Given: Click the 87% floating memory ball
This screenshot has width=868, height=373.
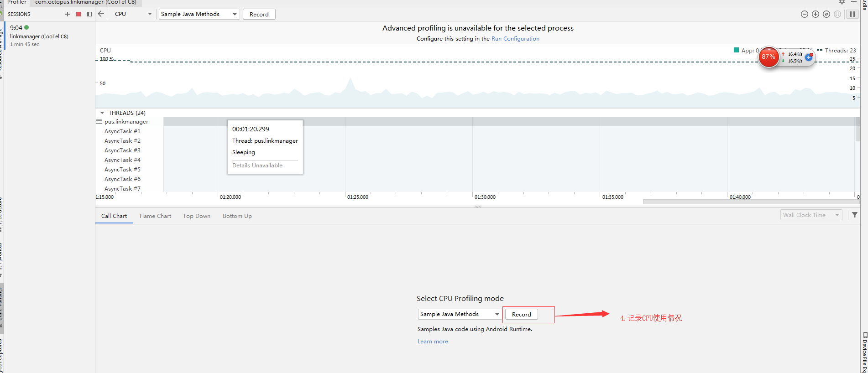Looking at the screenshot, I should click(x=769, y=57).
